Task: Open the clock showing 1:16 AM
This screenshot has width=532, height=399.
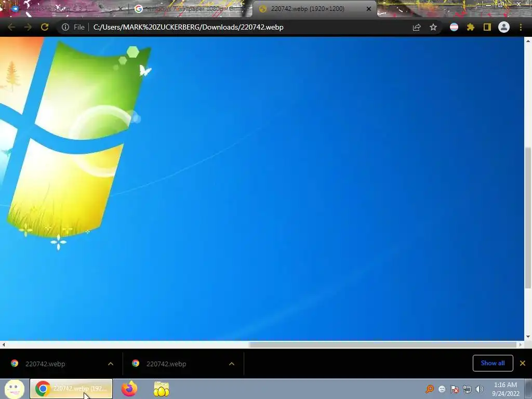Action: point(506,389)
